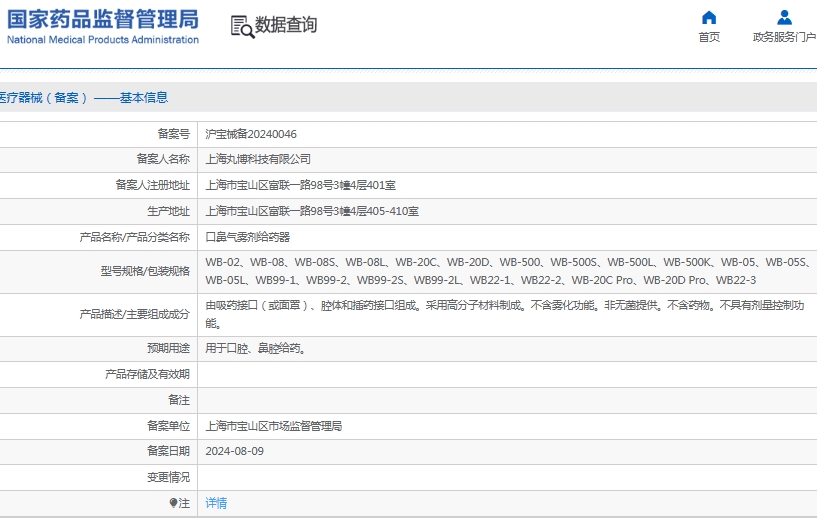
Task: Click the filing date 2024-08-09
Action: pos(234,451)
